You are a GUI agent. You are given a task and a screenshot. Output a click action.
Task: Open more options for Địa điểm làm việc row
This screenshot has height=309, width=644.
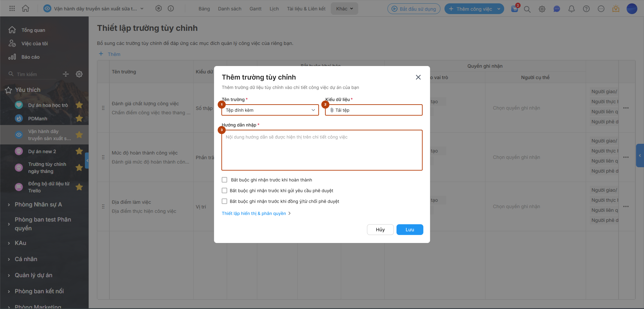pyautogui.click(x=626, y=206)
